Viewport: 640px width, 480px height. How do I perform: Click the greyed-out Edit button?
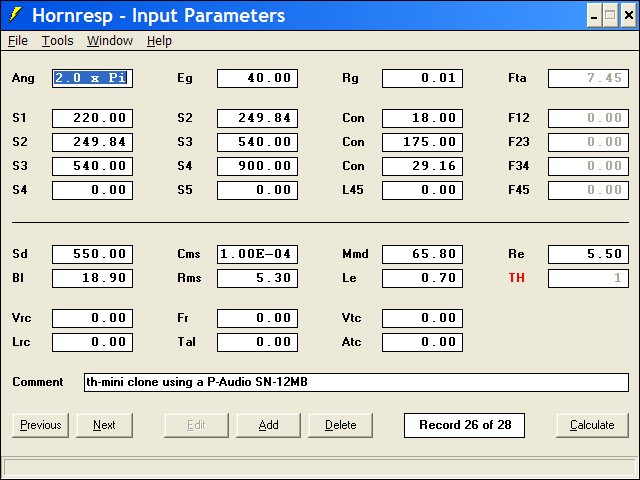196,425
